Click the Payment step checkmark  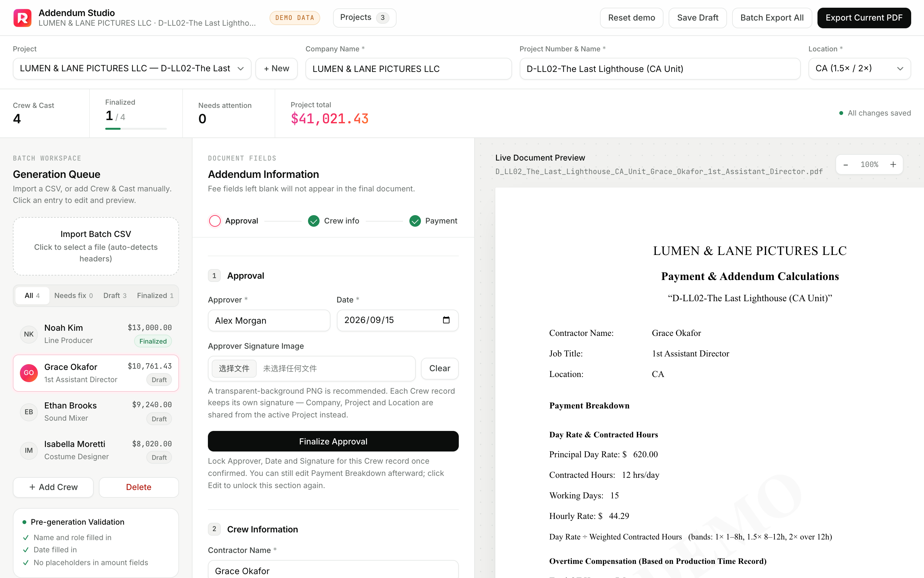pyautogui.click(x=415, y=221)
